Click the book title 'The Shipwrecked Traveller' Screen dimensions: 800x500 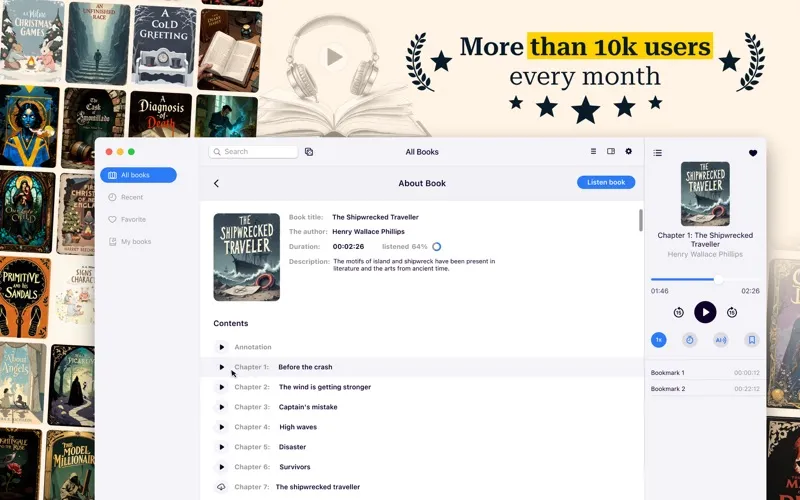(376, 217)
